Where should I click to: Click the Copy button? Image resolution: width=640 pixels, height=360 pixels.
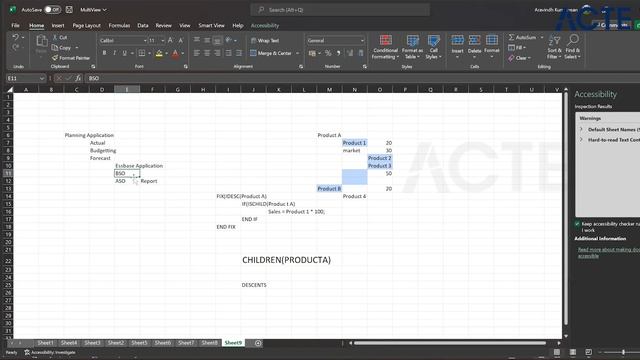[x=61, y=47]
